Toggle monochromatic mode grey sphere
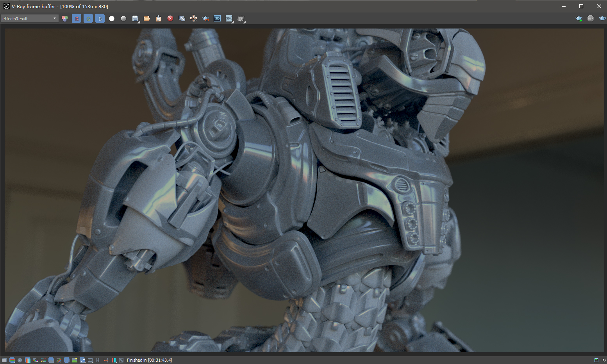 [x=123, y=18]
